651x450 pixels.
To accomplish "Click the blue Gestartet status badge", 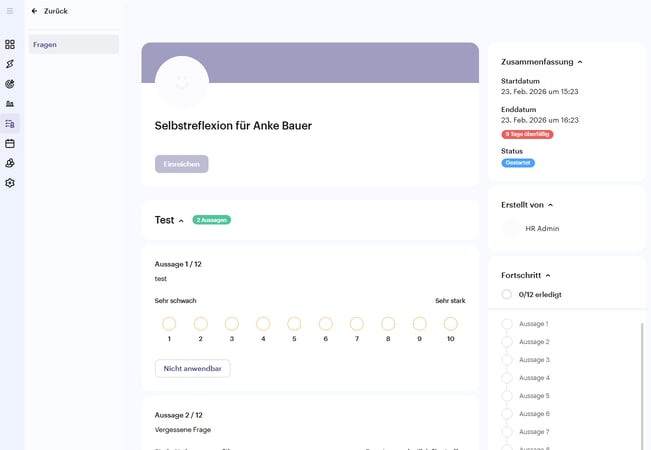I will (518, 163).
